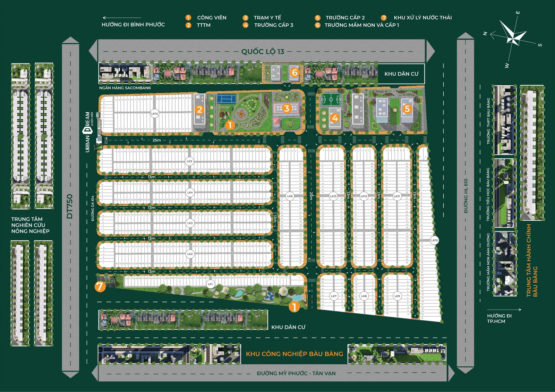Click the LK1 block label
The image size is (555, 392).
[210, 284]
